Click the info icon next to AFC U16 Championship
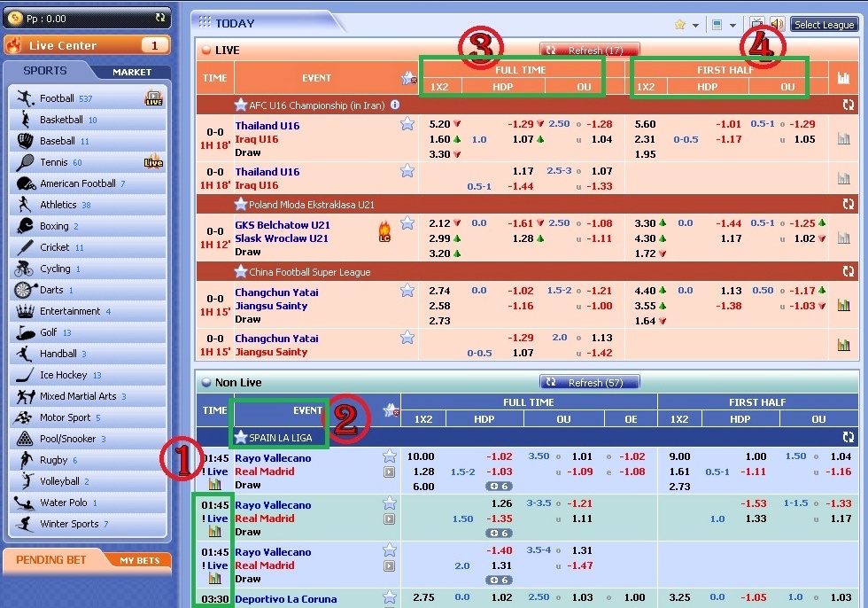This screenshot has width=868, height=608. pos(395,105)
